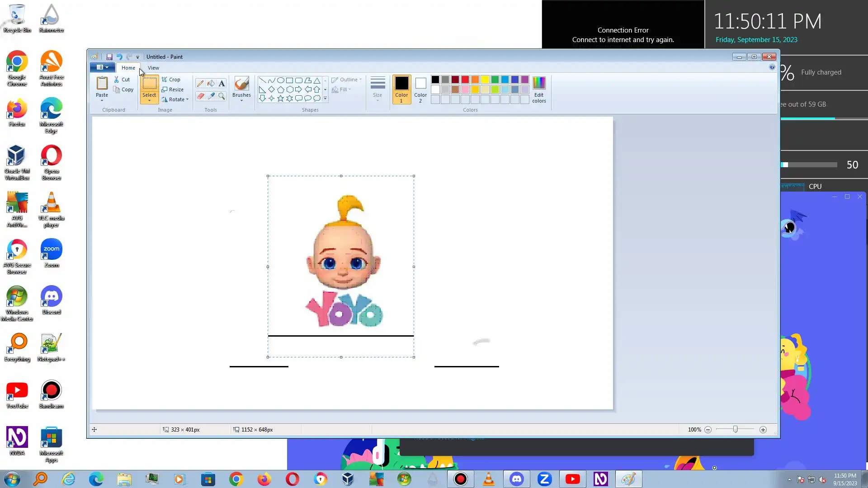868x488 pixels.
Task: Select the Color picker eyedropper tool
Action: pyautogui.click(x=211, y=96)
